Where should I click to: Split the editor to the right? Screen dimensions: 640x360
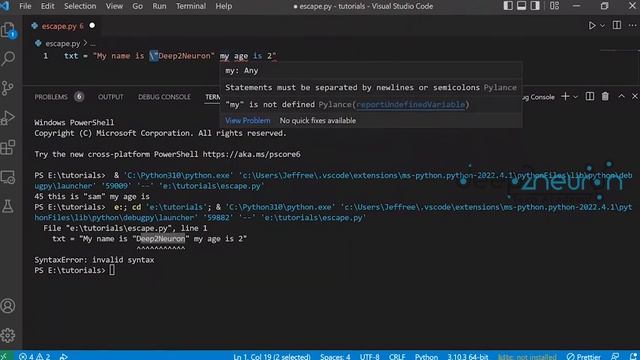click(617, 25)
